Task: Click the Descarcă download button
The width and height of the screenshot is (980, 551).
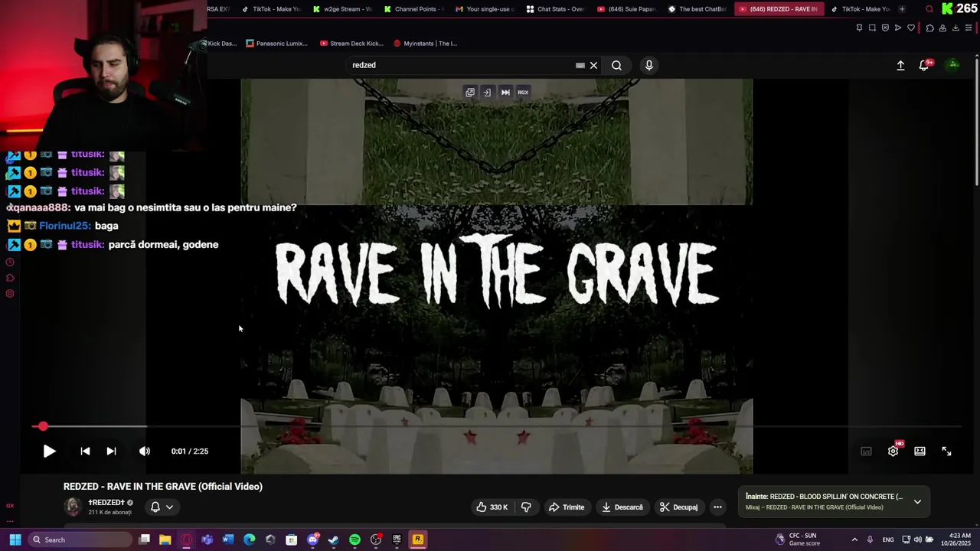Action: pyautogui.click(x=622, y=507)
